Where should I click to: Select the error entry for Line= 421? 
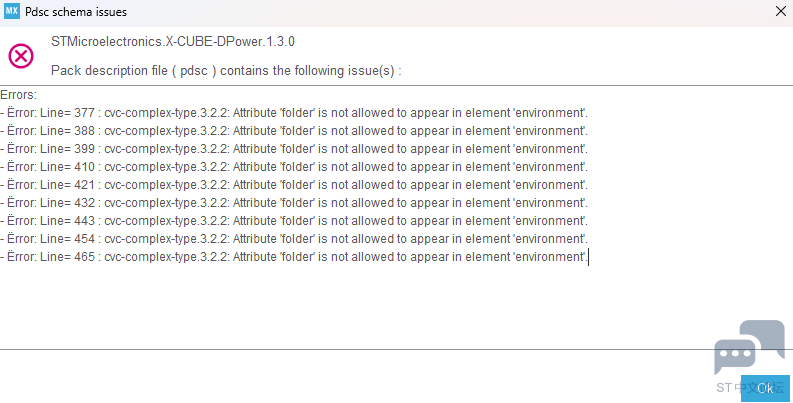(294, 185)
